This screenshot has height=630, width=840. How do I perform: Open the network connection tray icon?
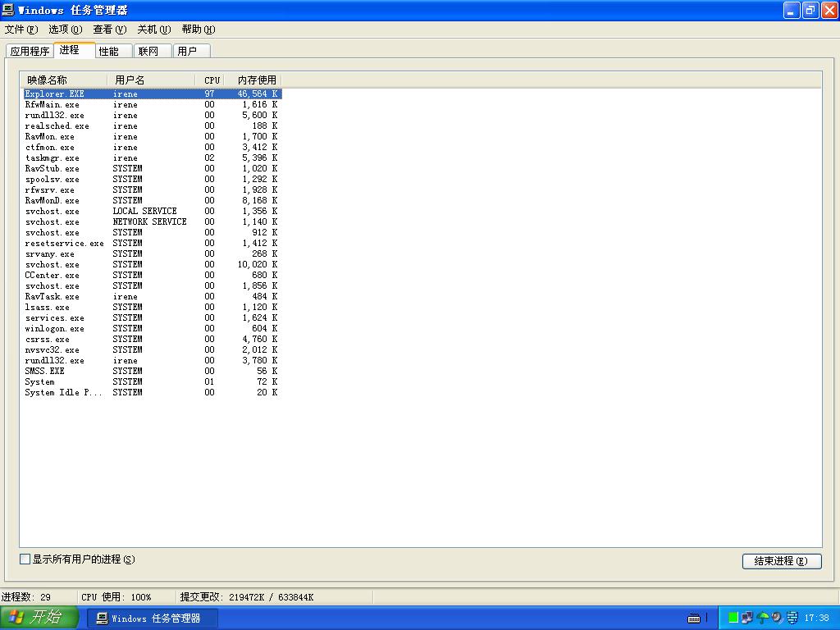pos(746,618)
